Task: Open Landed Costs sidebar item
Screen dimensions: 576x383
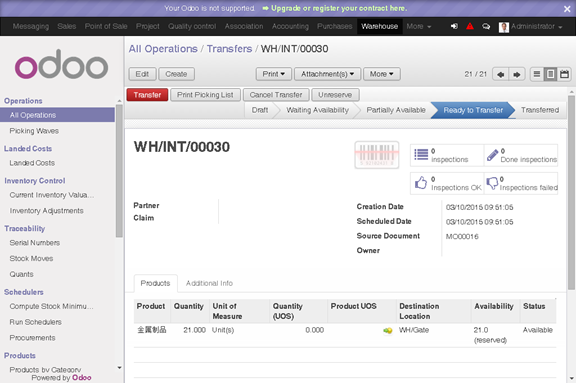Action: 32,163
